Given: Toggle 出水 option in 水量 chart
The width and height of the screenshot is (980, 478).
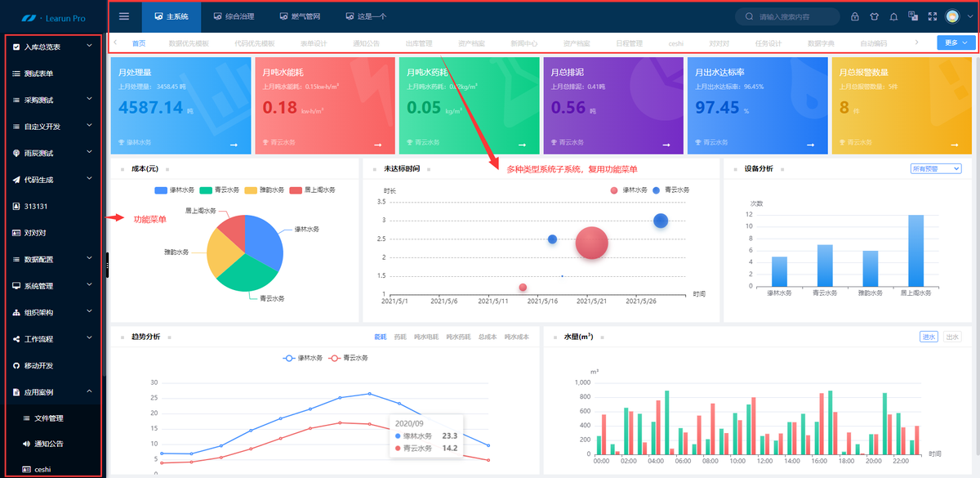Looking at the screenshot, I should (952, 337).
